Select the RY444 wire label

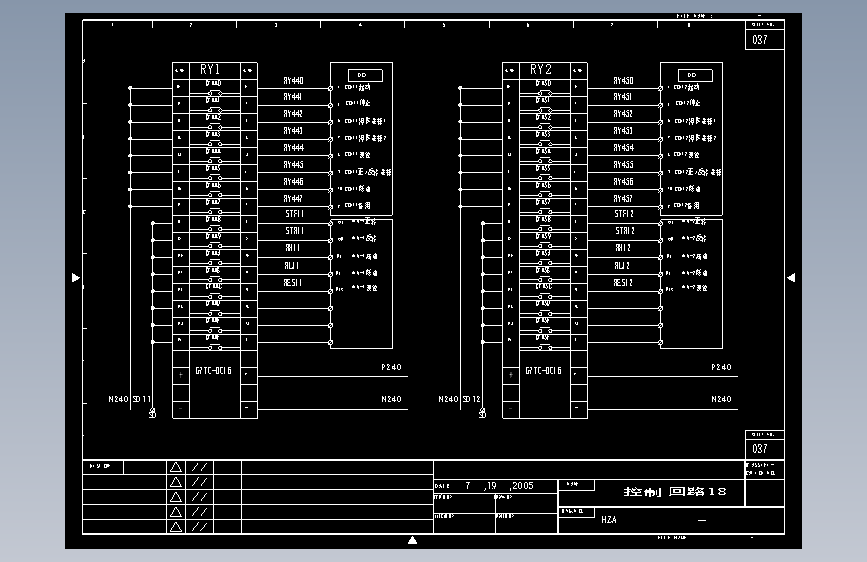(x=293, y=148)
